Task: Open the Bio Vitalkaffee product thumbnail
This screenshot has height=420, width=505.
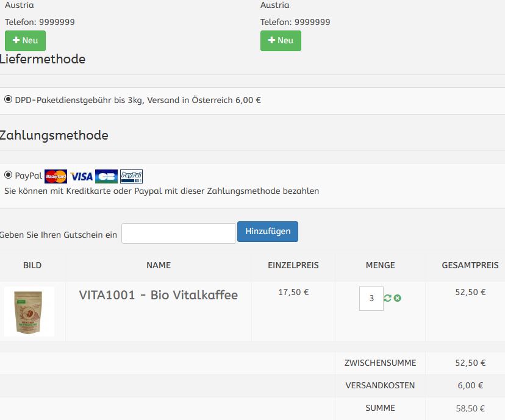Action: [29, 311]
